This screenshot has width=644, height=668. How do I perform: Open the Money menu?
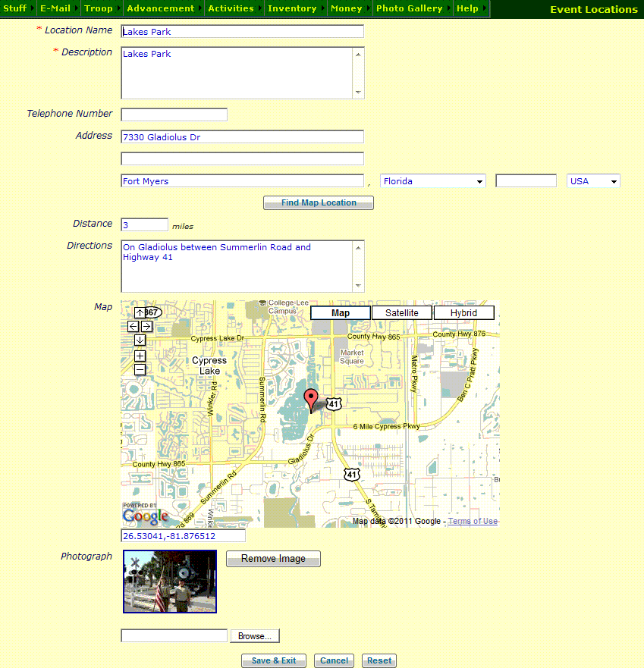(x=350, y=8)
